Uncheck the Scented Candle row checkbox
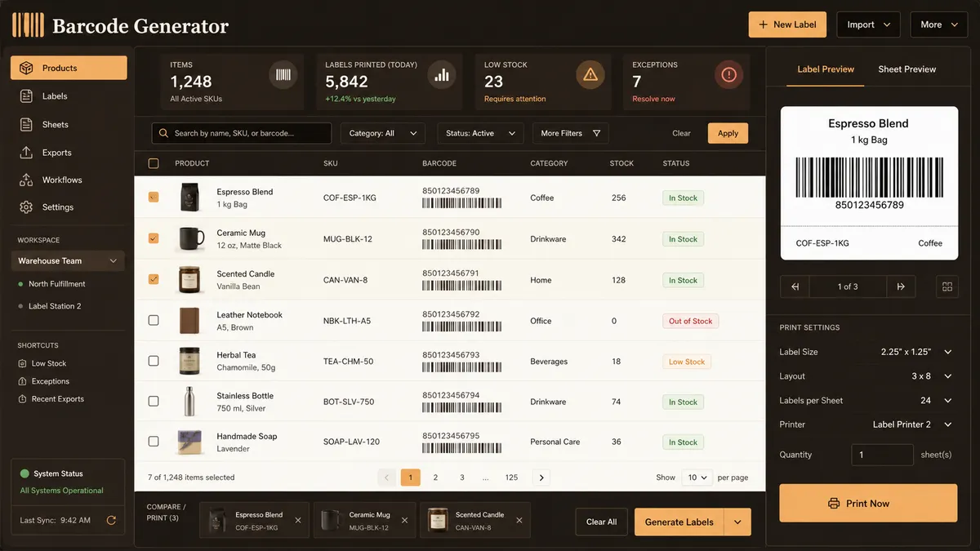 tap(154, 279)
